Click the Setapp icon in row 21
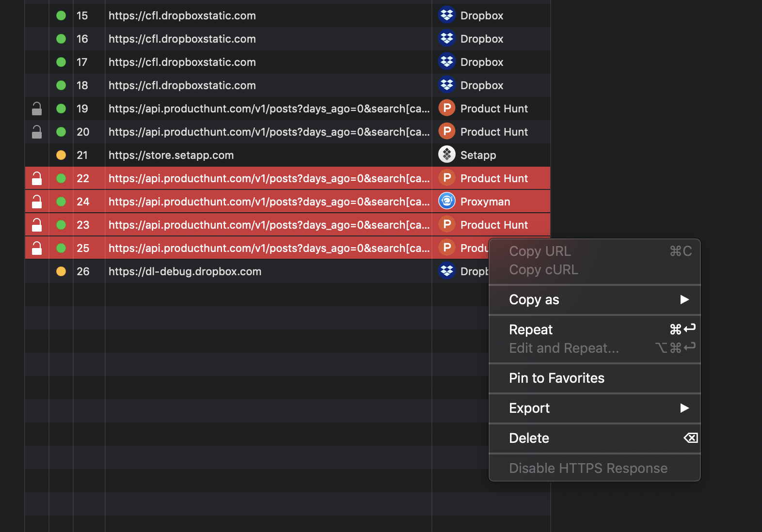This screenshot has height=532, width=762. pos(446,155)
